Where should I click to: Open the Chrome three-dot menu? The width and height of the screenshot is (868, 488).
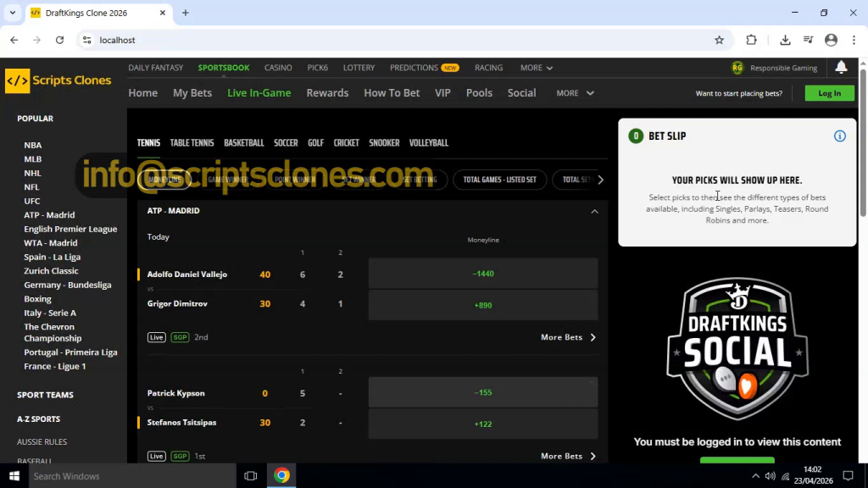pos(854,40)
